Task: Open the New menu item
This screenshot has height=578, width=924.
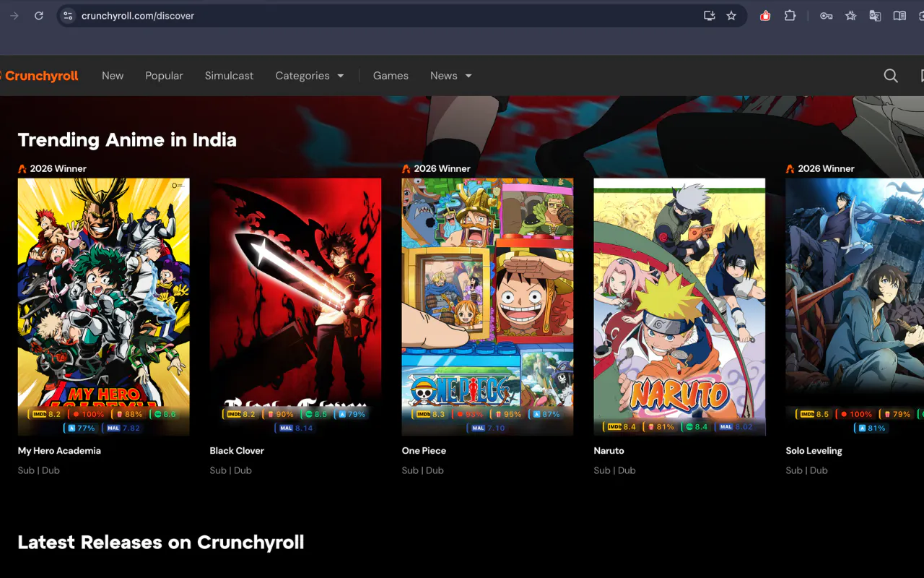Action: point(113,76)
